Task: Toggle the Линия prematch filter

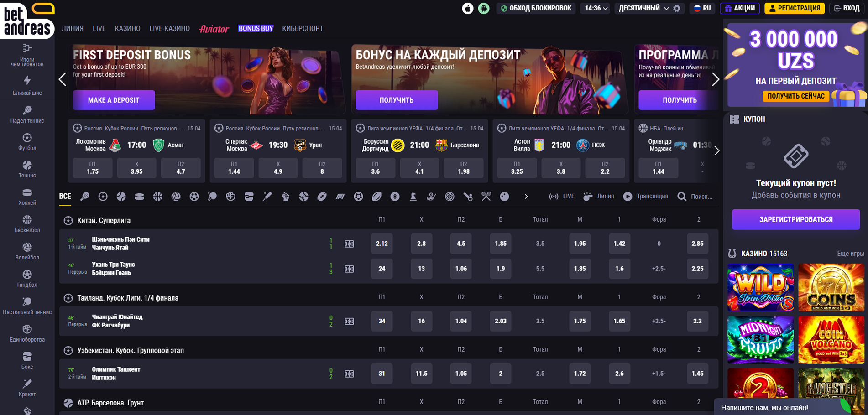Action: (x=599, y=197)
